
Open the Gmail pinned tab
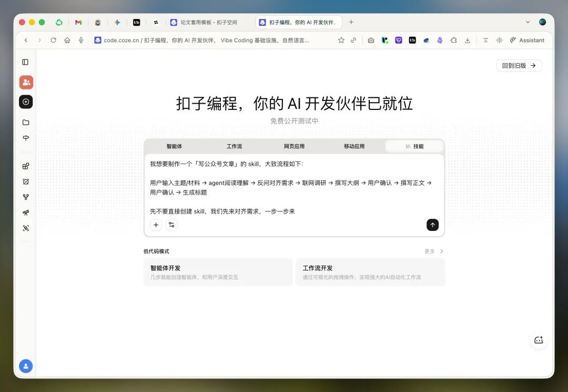(78, 23)
